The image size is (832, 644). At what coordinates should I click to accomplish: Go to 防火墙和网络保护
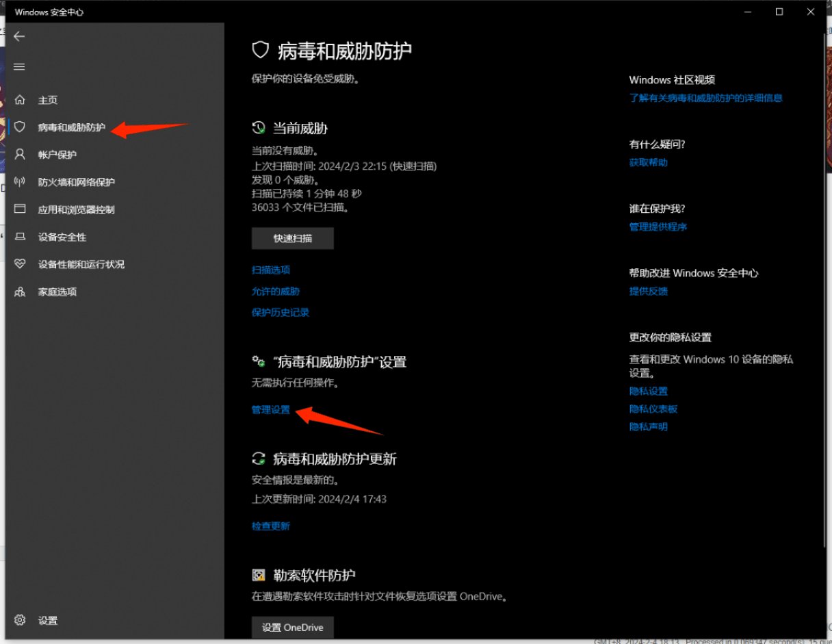pos(77,182)
